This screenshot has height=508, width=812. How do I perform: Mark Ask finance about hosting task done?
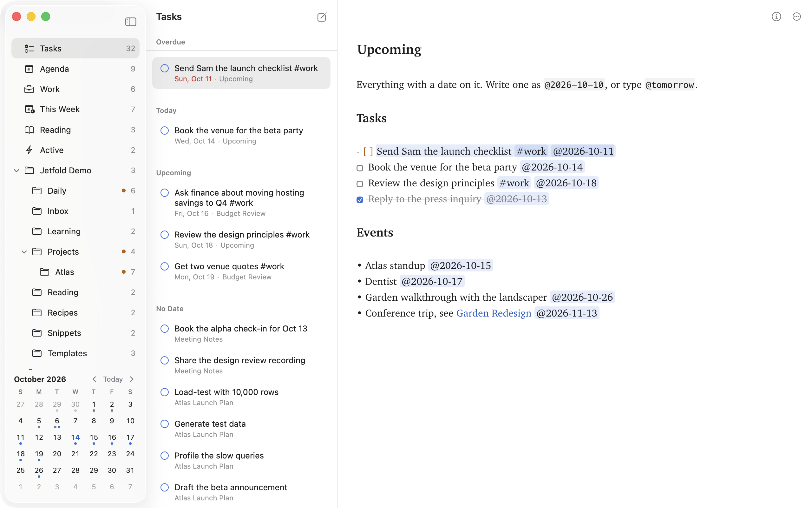(164, 192)
